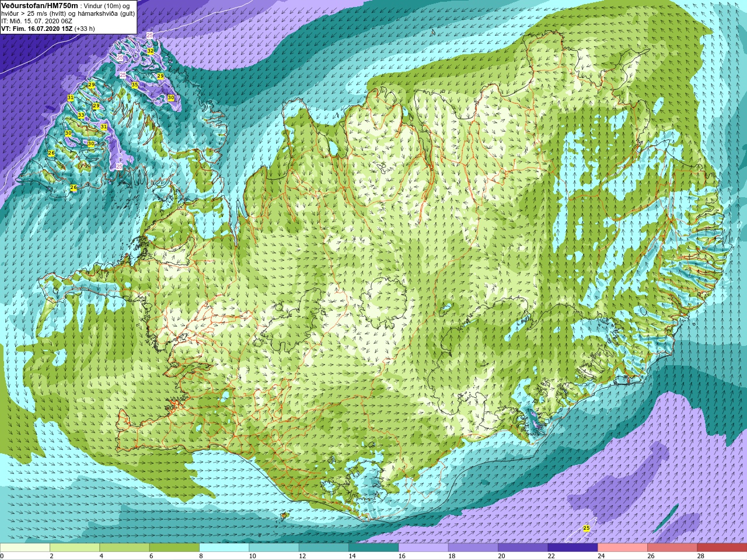Click the 'IT: Mið. 15. 07. 2020 06Z' line

pyautogui.click(x=37, y=20)
